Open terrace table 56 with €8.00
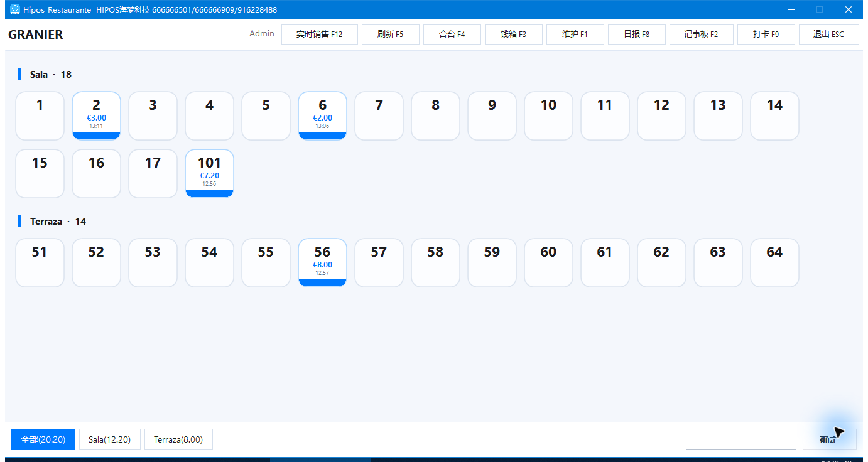The width and height of the screenshot is (868, 462). click(x=323, y=262)
